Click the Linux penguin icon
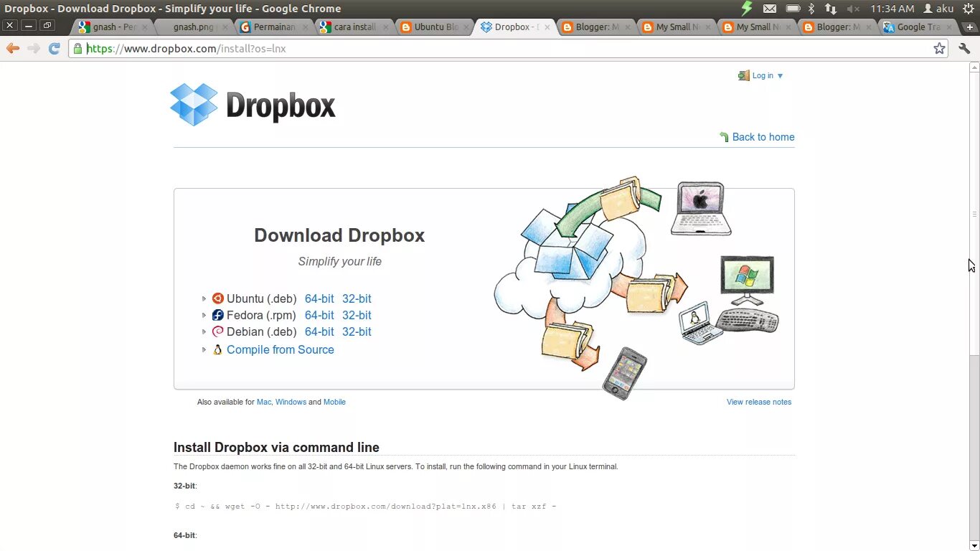The image size is (980, 551). coord(218,349)
